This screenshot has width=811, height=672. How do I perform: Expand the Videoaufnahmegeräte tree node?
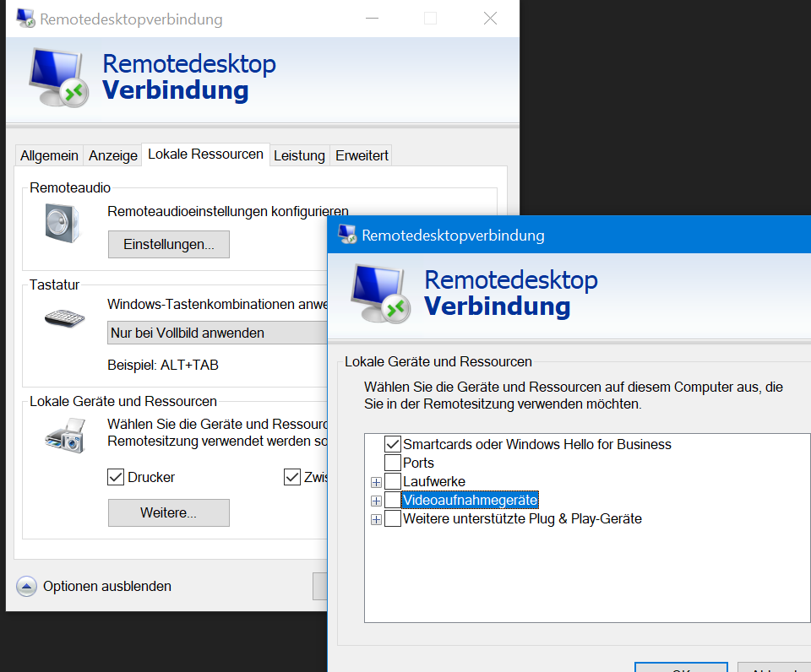[x=376, y=501]
